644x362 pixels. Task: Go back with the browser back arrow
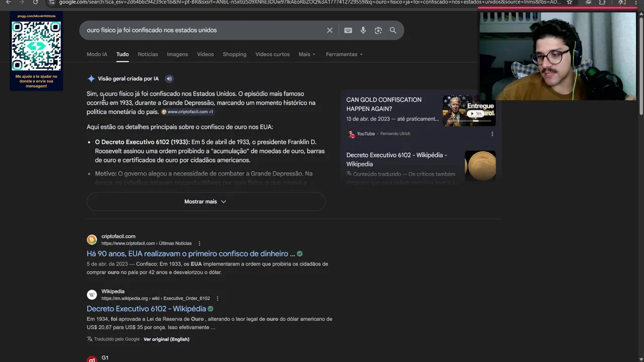[8, 2]
